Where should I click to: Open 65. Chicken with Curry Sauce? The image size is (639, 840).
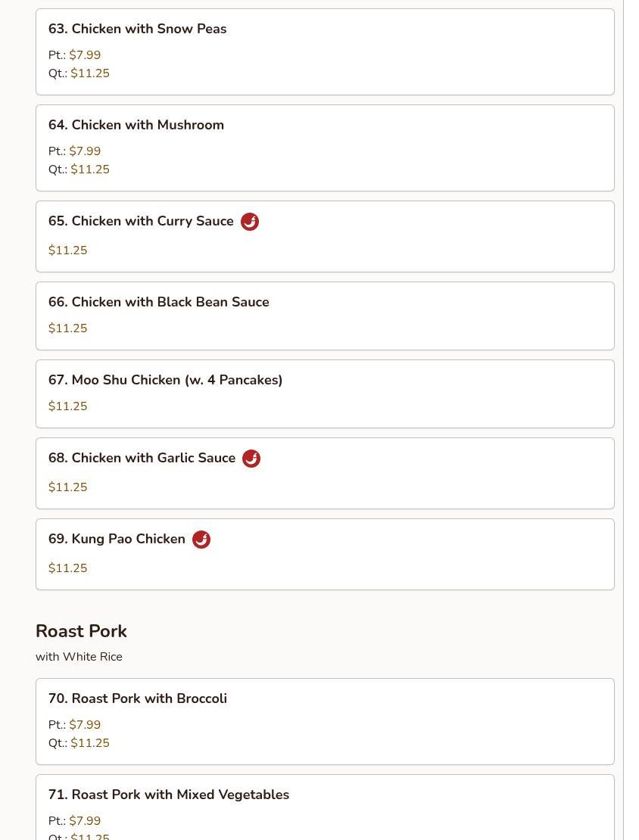[x=141, y=221]
